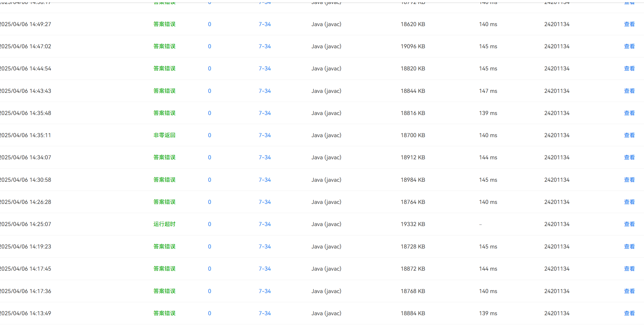The height and width of the screenshot is (330, 644).
Task: View details of 14:44:54 submission
Action: click(x=629, y=68)
